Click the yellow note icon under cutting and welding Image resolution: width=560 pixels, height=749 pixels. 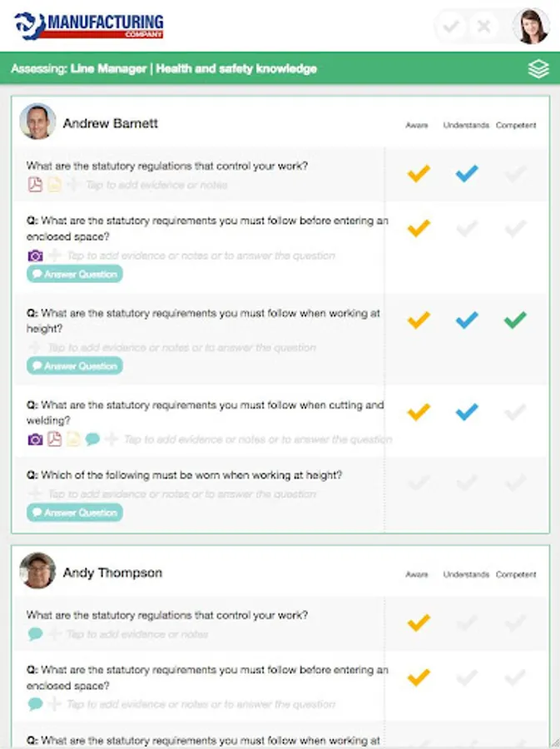point(73,439)
